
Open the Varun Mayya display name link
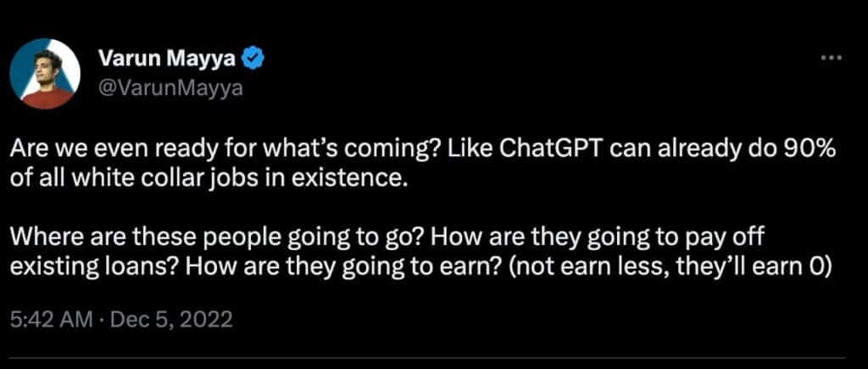[169, 58]
